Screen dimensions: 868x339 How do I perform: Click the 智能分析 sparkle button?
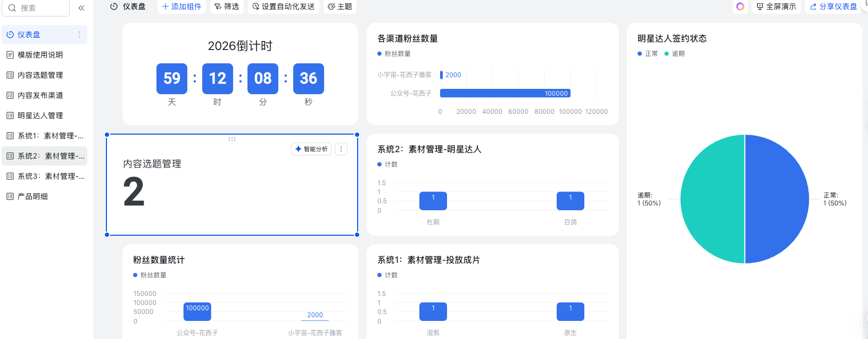pos(311,149)
